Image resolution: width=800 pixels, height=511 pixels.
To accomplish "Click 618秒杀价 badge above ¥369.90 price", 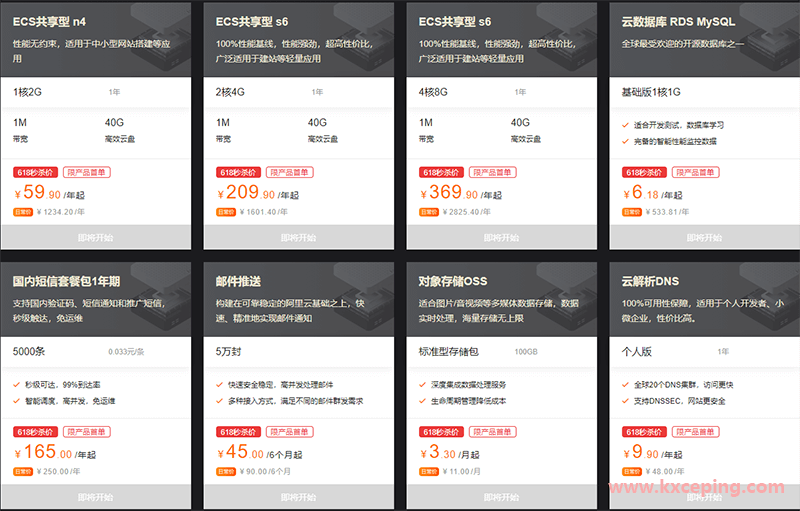I will pos(441,172).
